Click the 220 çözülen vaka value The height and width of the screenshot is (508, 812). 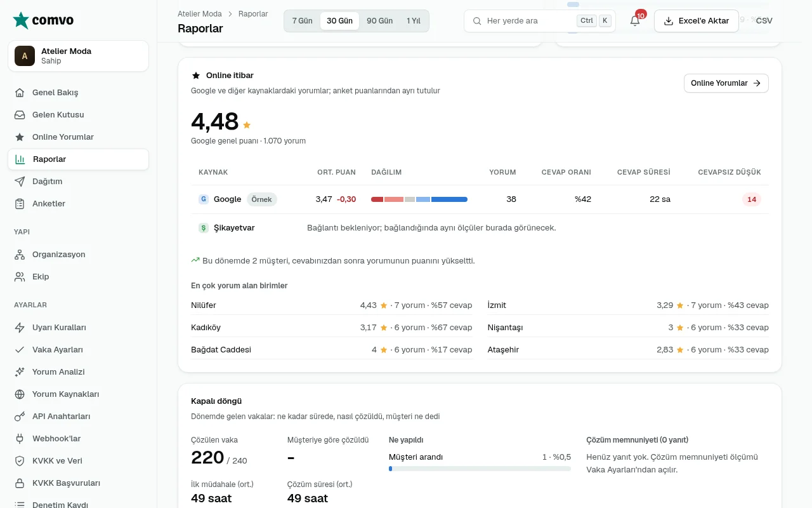pyautogui.click(x=207, y=457)
